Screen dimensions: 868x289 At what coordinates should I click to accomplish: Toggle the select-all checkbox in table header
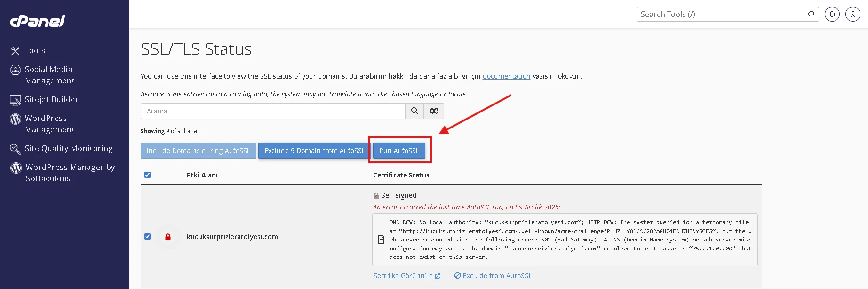(148, 175)
